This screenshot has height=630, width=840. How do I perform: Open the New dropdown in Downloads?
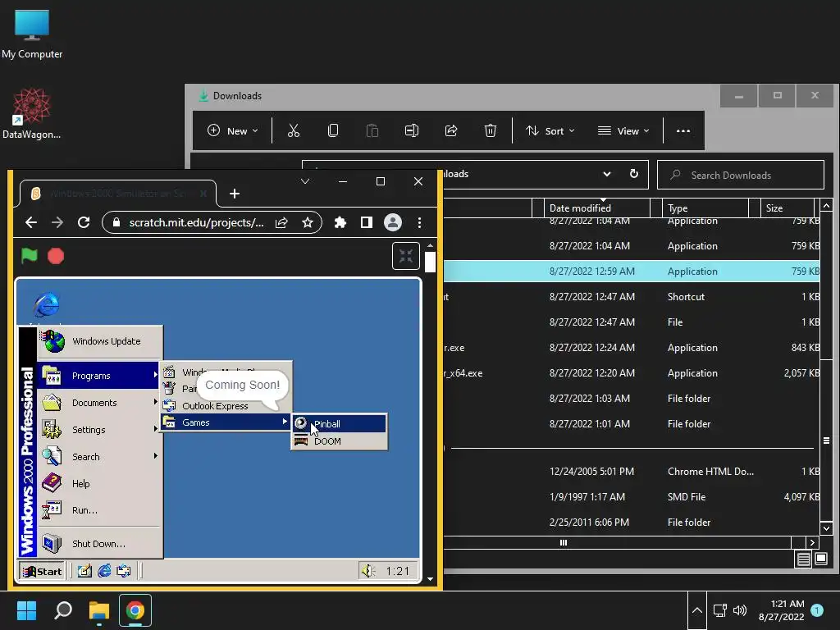(x=232, y=130)
